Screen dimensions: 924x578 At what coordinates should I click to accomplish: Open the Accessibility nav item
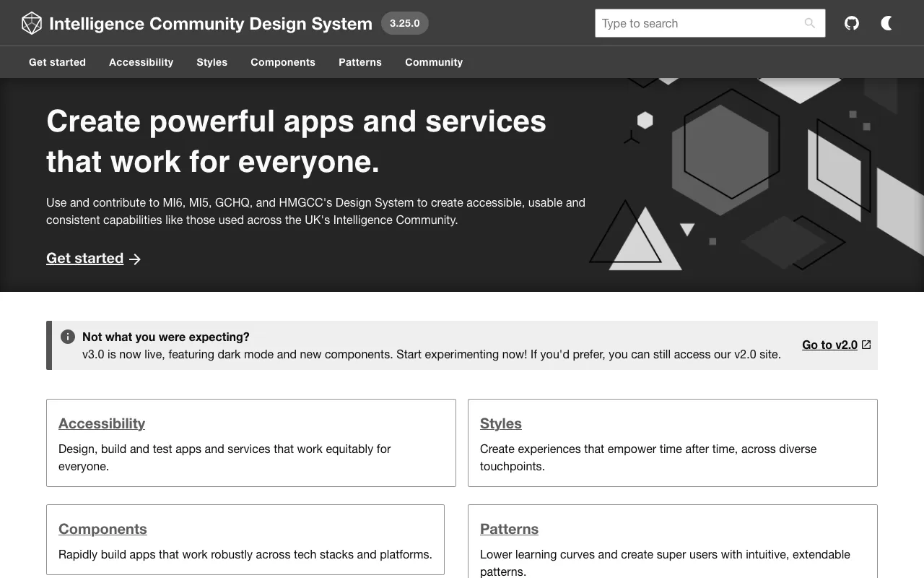click(x=141, y=62)
